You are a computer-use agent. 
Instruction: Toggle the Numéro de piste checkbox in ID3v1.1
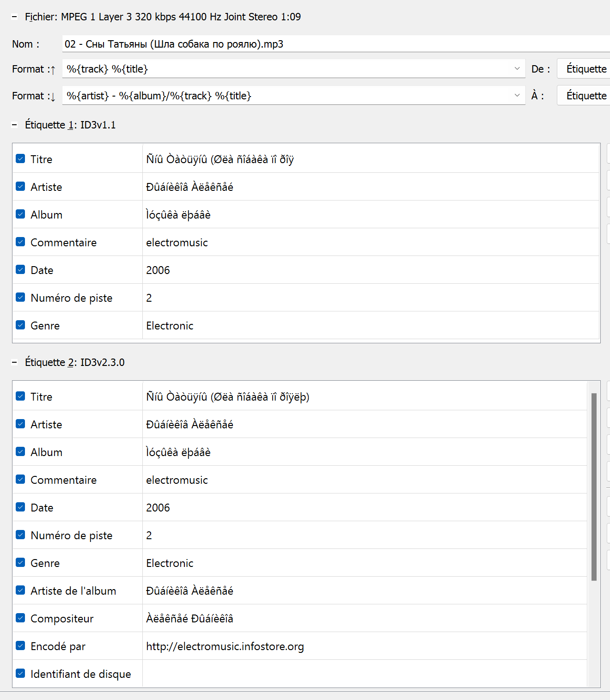20,298
